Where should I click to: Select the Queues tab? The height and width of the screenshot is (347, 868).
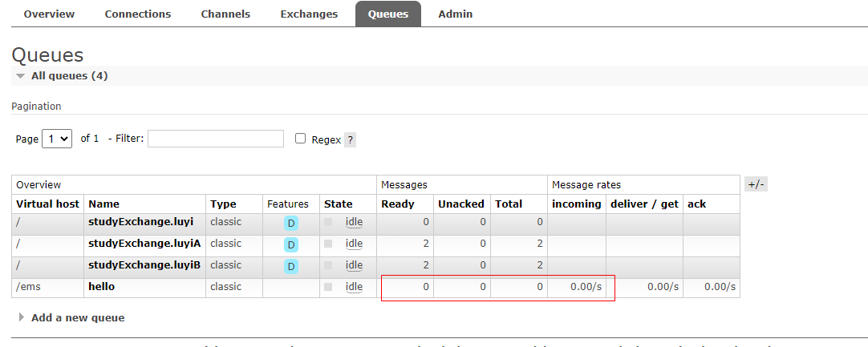[388, 14]
